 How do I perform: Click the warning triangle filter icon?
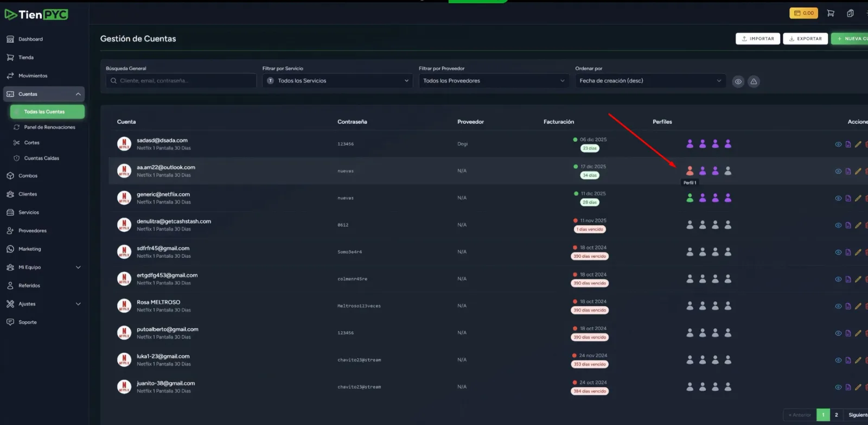tap(754, 81)
